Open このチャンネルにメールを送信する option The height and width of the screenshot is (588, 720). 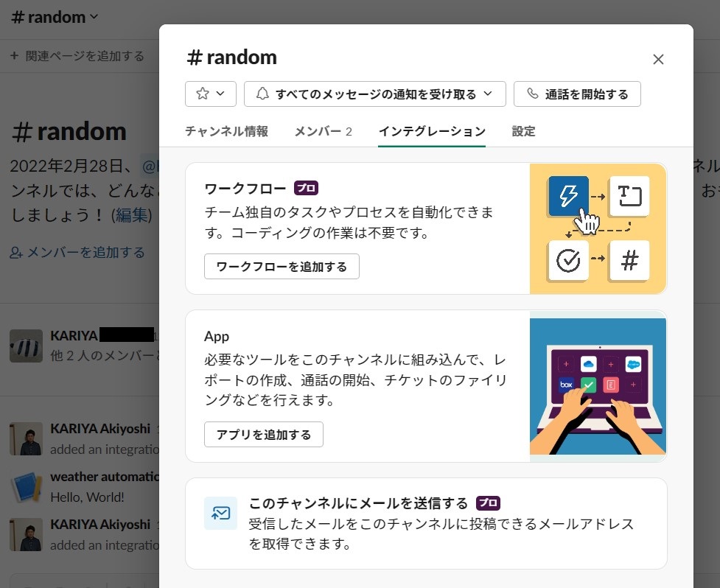tap(426, 524)
